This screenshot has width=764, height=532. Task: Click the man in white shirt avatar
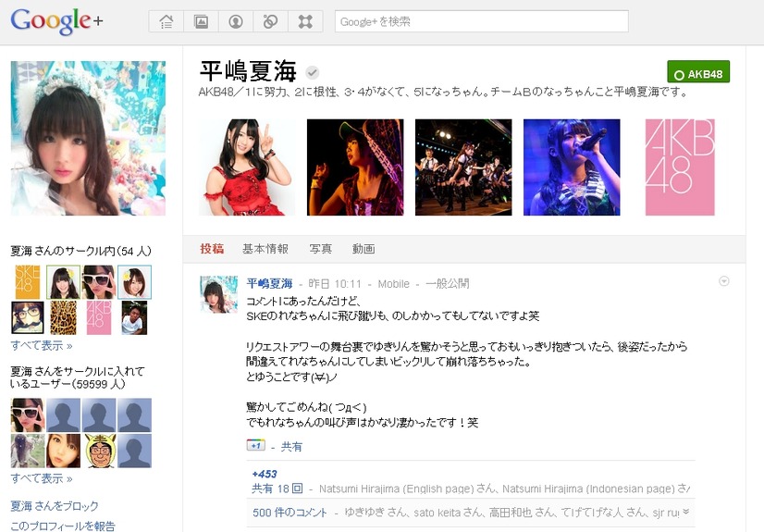click(134, 317)
